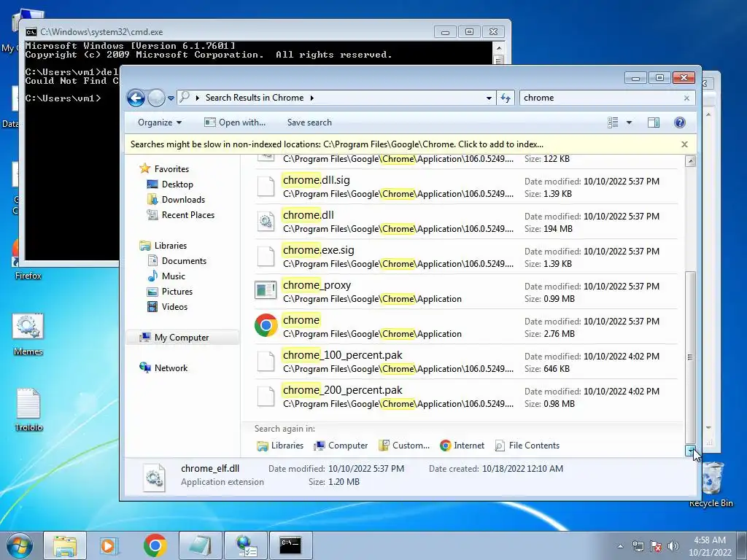
Task: Go back with the Explorer back arrow
Action: pos(136,98)
